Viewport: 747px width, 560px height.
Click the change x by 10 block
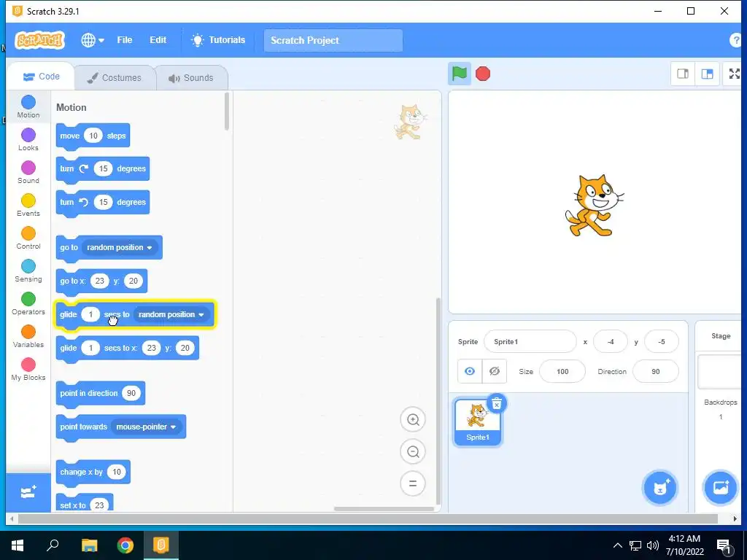pyautogui.click(x=93, y=472)
